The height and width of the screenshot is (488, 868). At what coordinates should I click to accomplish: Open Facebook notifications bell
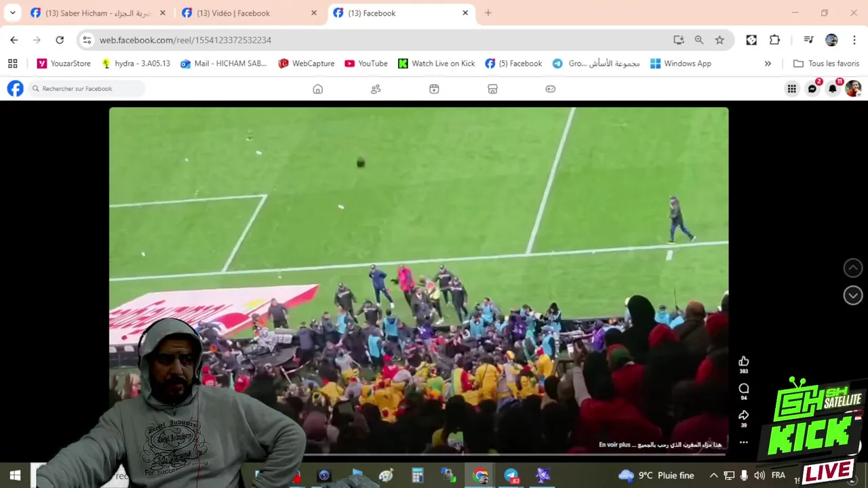coord(833,89)
